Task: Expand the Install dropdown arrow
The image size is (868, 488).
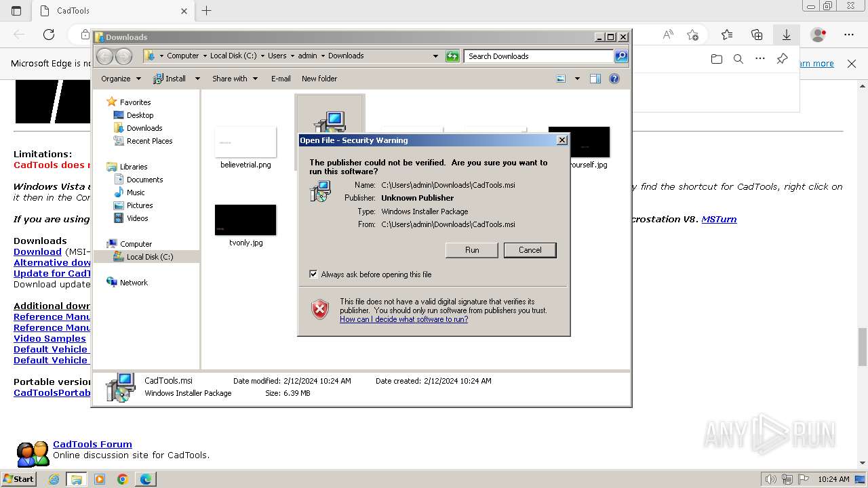Action: click(x=197, y=79)
